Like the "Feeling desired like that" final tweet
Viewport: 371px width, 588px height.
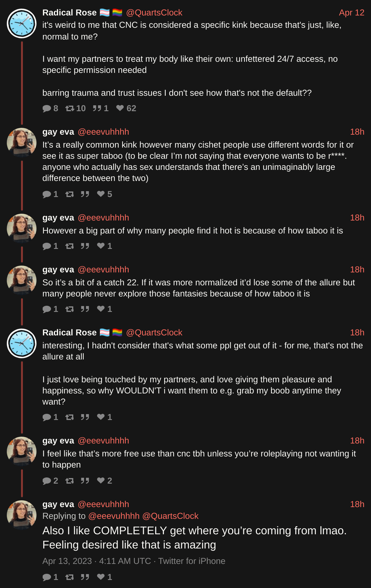coord(101,577)
